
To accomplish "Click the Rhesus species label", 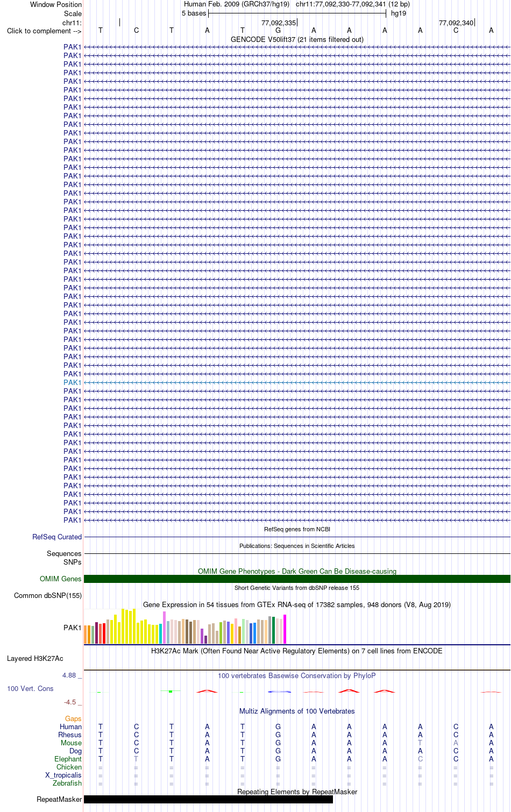I will pos(70,735).
